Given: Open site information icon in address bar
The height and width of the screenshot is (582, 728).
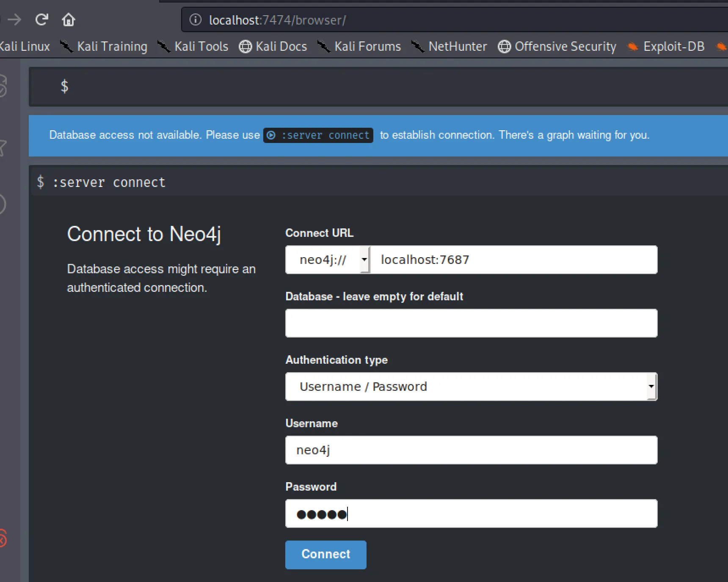Looking at the screenshot, I should coord(195,20).
